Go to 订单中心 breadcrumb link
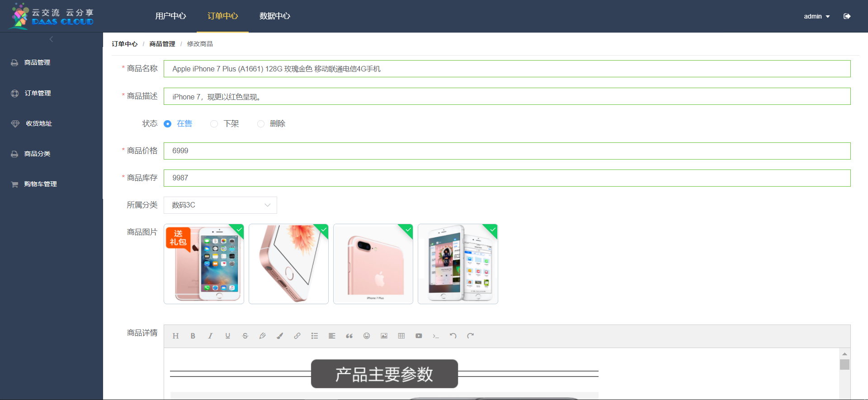This screenshot has width=868, height=400. pos(125,44)
